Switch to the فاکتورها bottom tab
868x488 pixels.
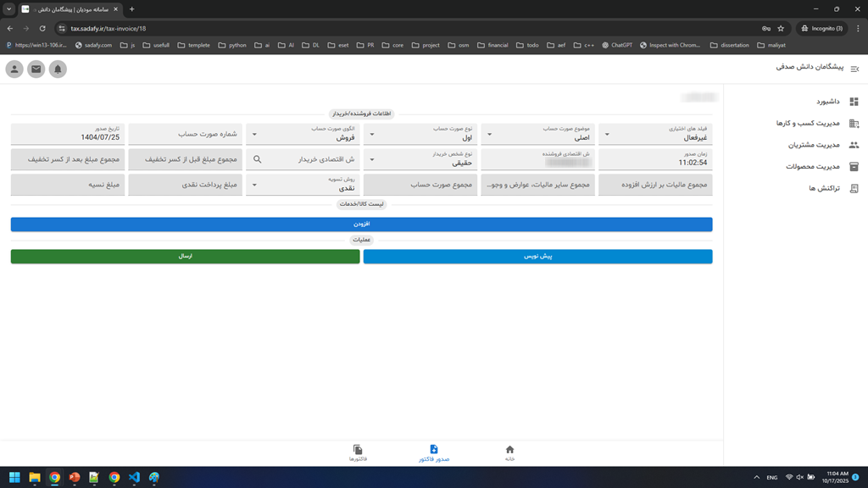point(358,453)
